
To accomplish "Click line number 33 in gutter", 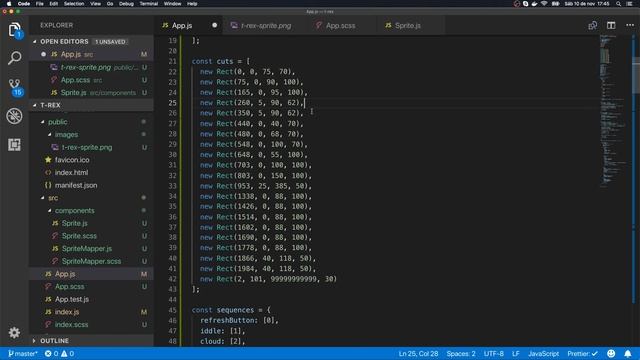I will point(172,186).
